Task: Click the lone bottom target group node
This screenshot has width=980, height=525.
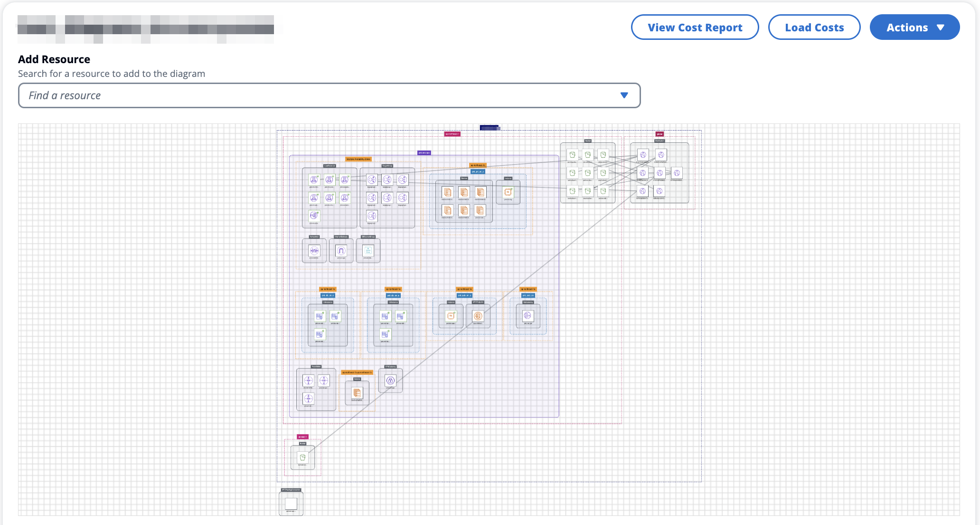Action: (x=372, y=216)
